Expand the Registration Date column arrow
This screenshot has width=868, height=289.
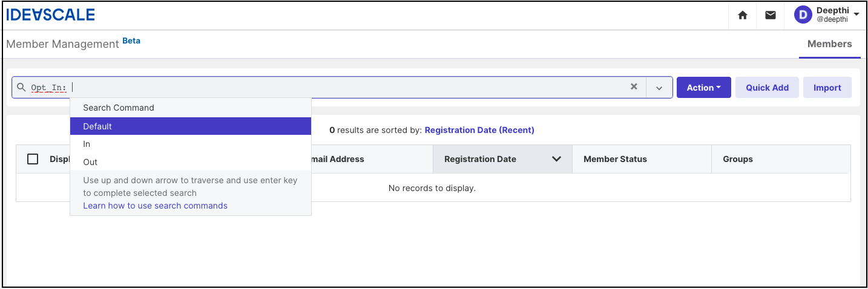pyautogui.click(x=556, y=159)
